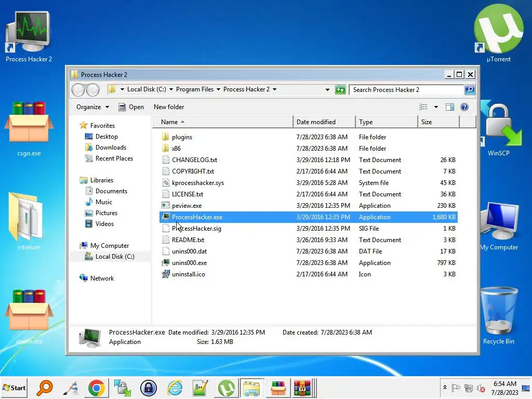Open the uTorrent desktop shortcut
This screenshot has height=399, width=532.
coord(498,34)
